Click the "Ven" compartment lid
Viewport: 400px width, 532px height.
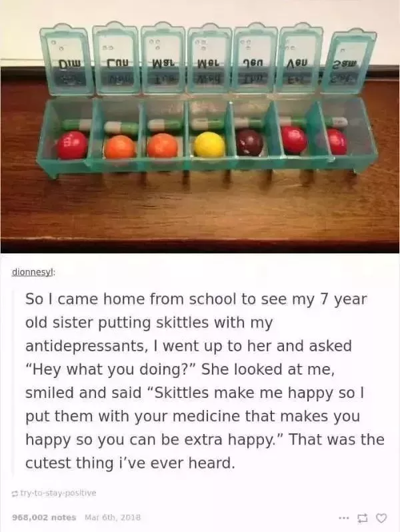[300, 57]
